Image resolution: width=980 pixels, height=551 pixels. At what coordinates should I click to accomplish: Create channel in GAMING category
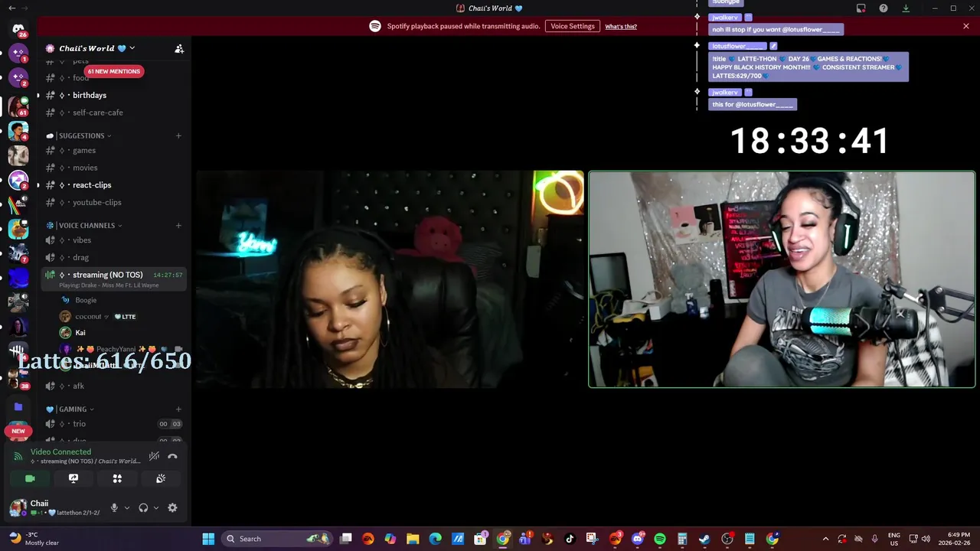click(178, 409)
